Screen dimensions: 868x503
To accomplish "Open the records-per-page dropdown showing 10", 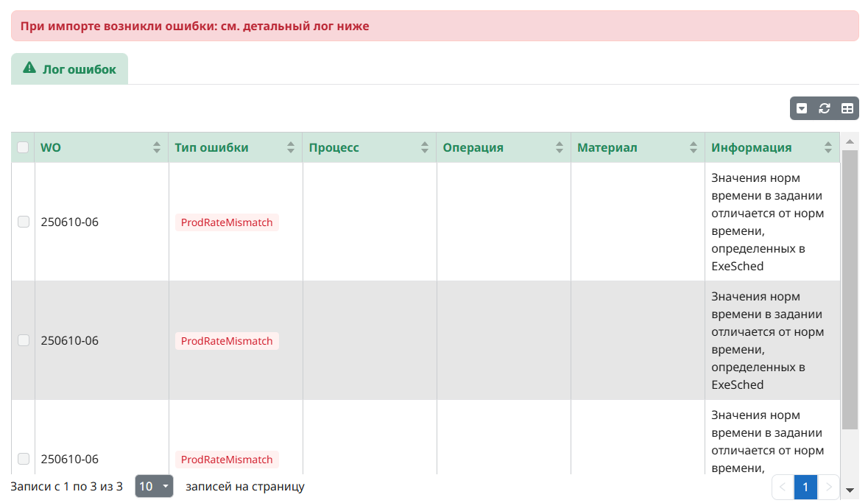I will (154, 486).
